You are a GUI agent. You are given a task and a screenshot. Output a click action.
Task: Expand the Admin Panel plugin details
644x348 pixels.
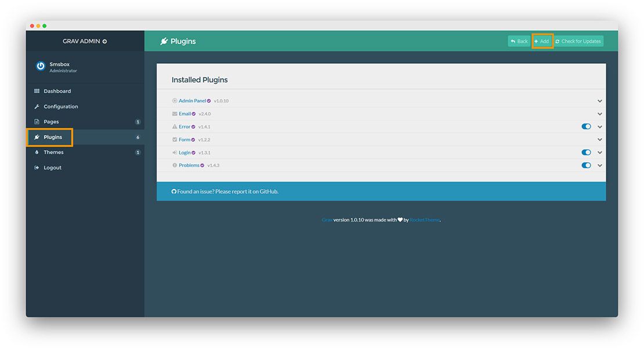point(599,100)
